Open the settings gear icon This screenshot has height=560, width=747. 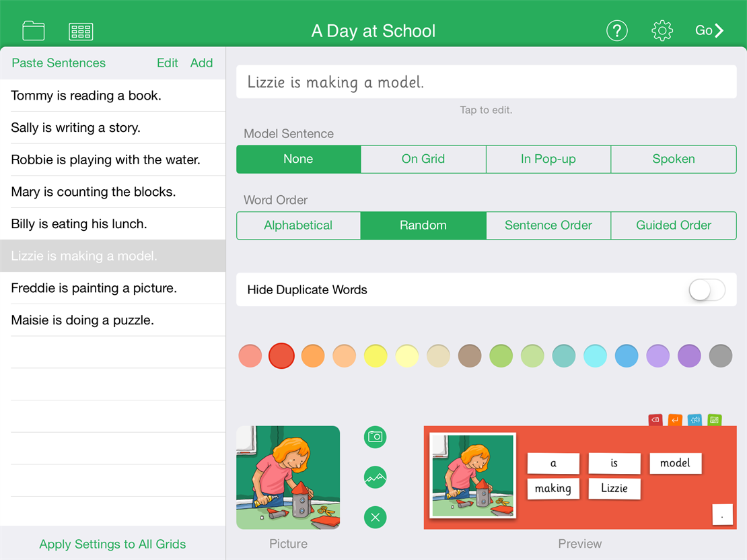[662, 31]
